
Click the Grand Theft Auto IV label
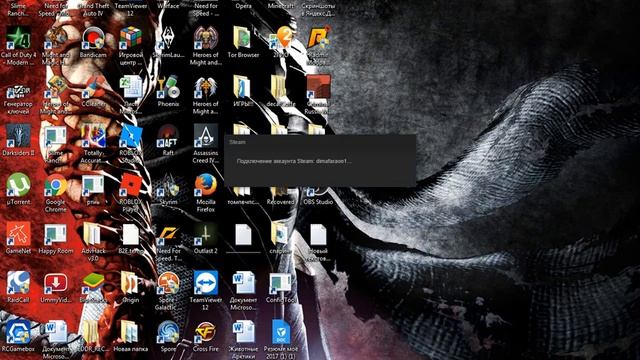[x=93, y=9]
